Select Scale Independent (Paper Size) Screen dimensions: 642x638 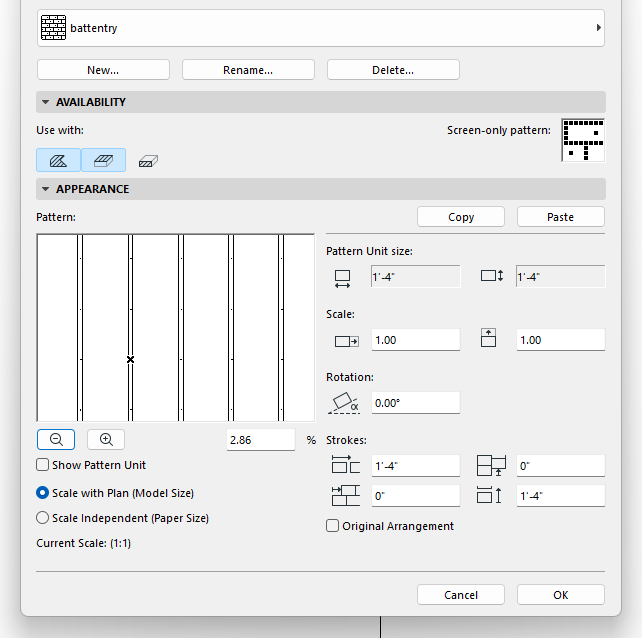(43, 518)
